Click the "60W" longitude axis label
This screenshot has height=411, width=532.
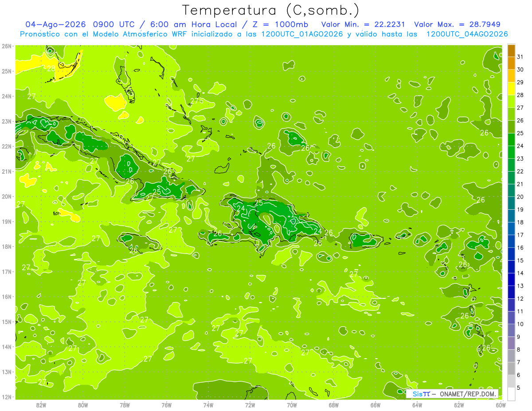[x=501, y=405]
